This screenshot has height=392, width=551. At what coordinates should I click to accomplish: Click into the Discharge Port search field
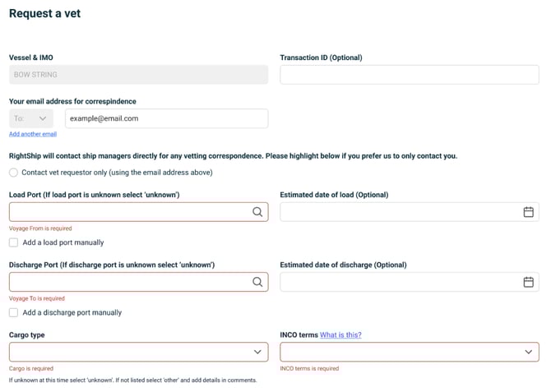[127, 282]
